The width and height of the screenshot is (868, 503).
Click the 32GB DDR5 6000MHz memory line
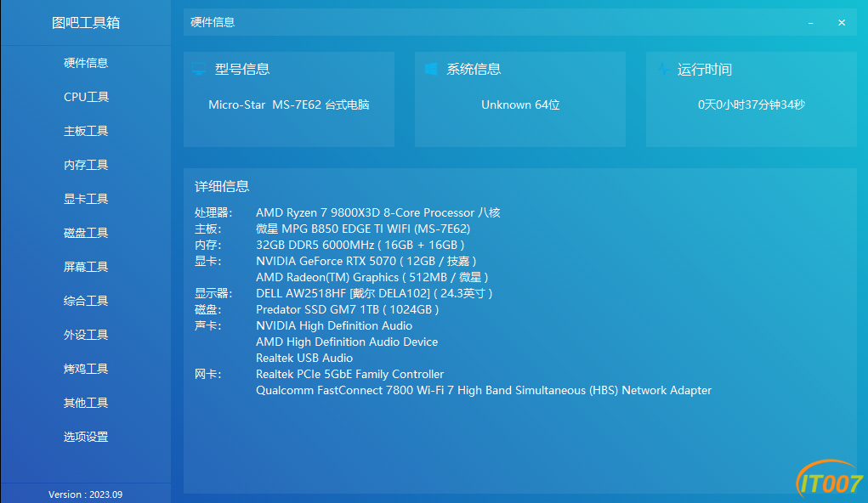(360, 245)
